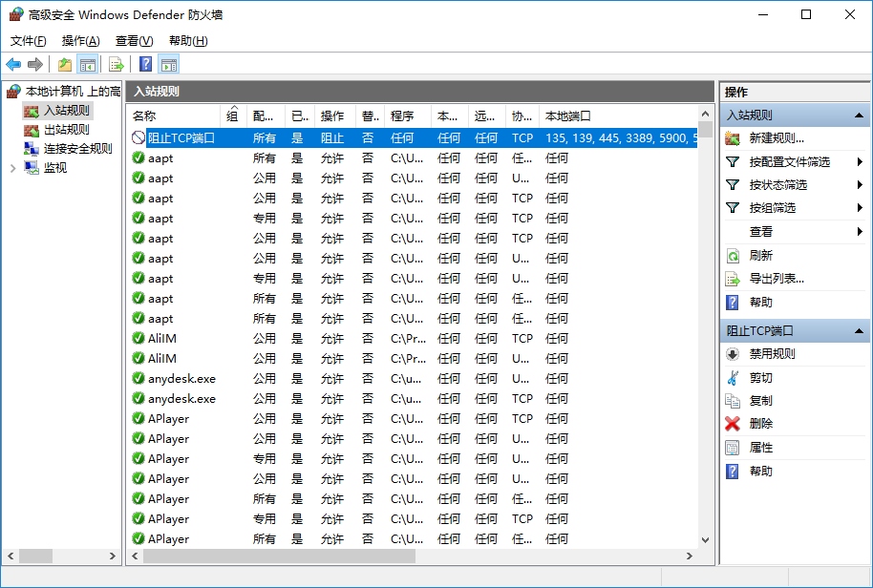The image size is (873, 588).
Task: Click the 复制 action
Action: pos(760,401)
